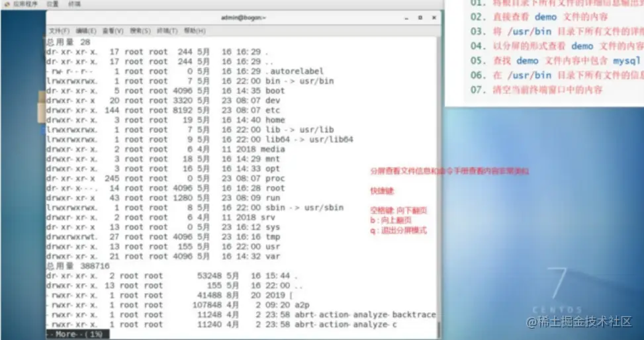Viewport: 644px width, 340px height.
Task: Click the dr-xr-x---. permissions of root
Action: point(72,189)
